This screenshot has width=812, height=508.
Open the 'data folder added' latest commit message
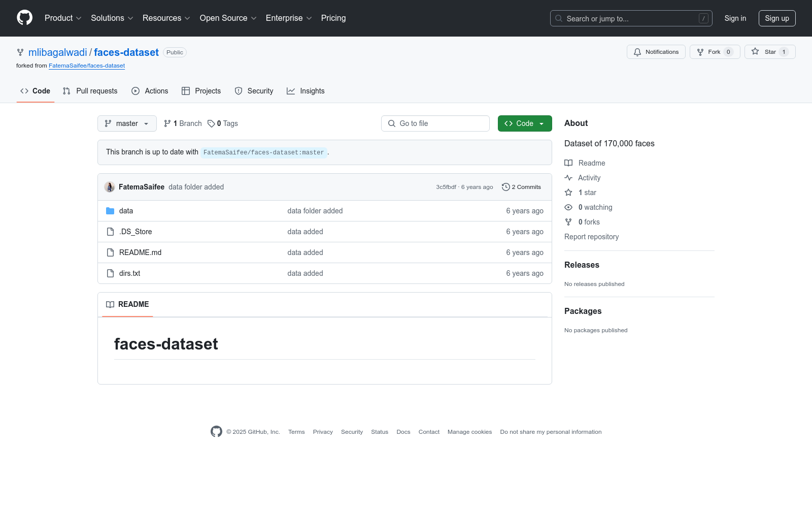(196, 187)
